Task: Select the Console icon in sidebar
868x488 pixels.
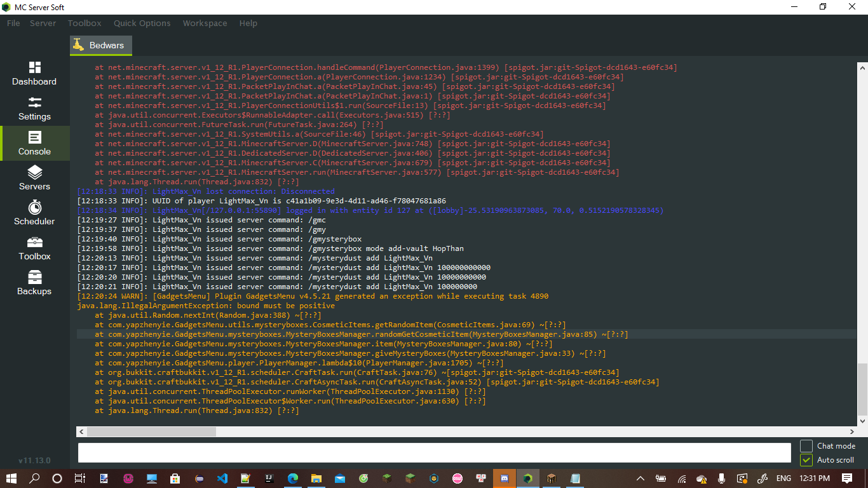Action: click(x=34, y=137)
